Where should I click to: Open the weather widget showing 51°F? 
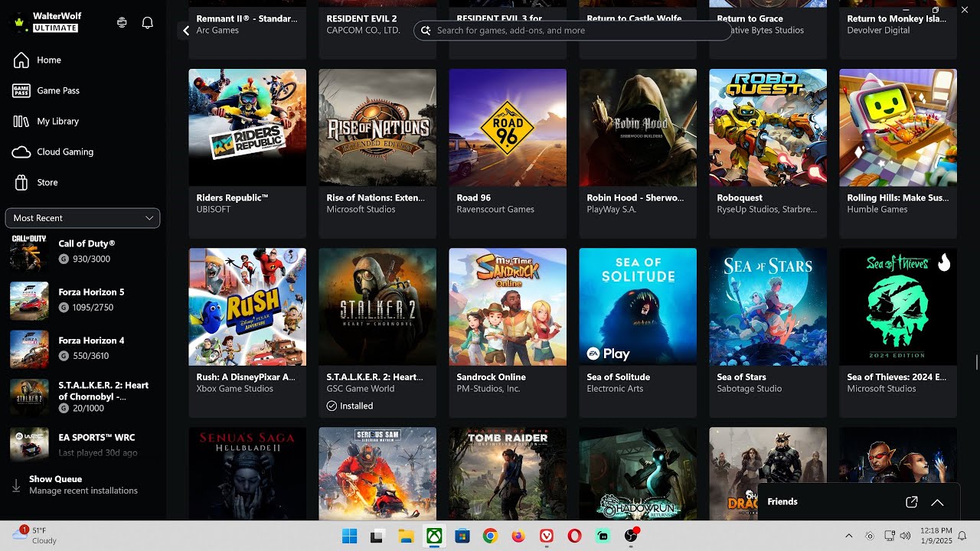pyautogui.click(x=35, y=535)
